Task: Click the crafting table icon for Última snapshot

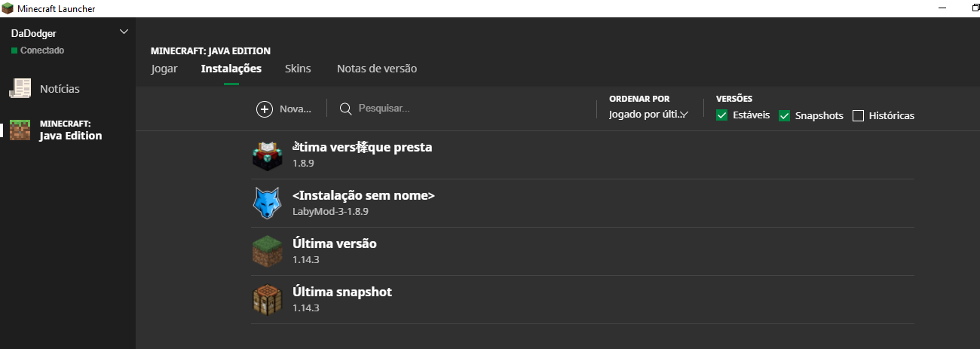Action: pyautogui.click(x=266, y=300)
